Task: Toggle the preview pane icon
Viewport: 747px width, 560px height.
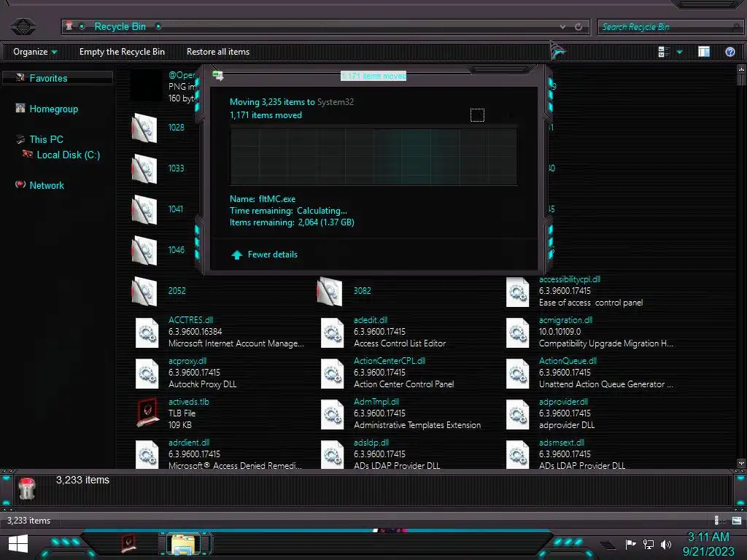Action: (704, 52)
